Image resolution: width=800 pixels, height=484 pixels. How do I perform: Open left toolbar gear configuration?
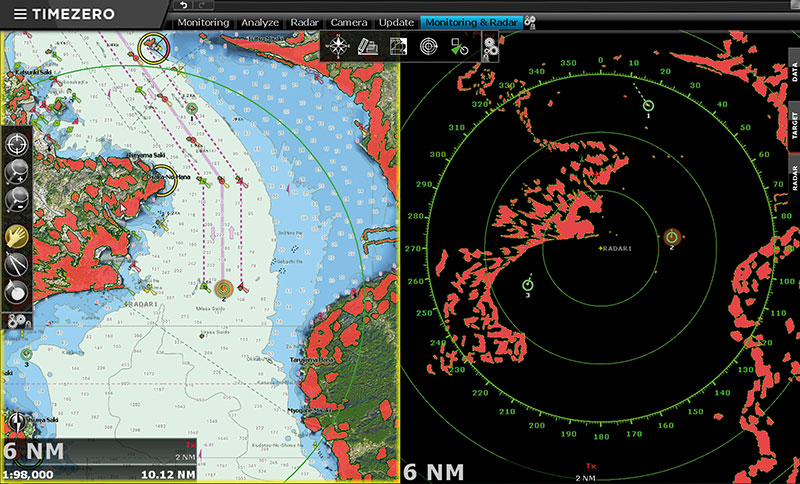17,320
